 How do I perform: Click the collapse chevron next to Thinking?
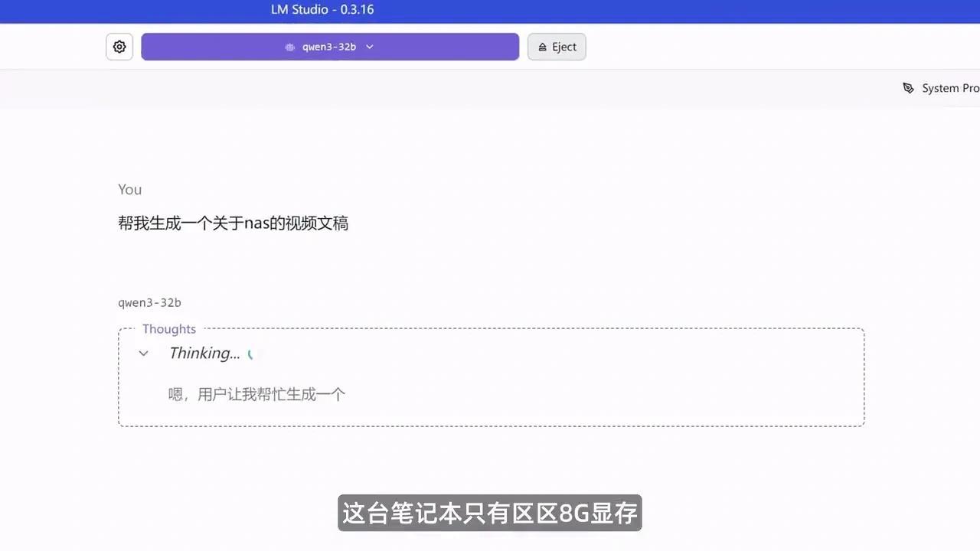[143, 354]
